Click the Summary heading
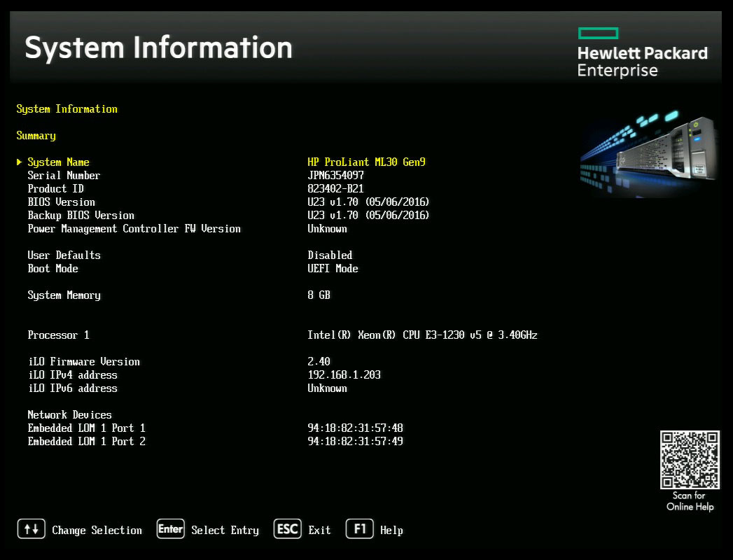 tap(36, 136)
